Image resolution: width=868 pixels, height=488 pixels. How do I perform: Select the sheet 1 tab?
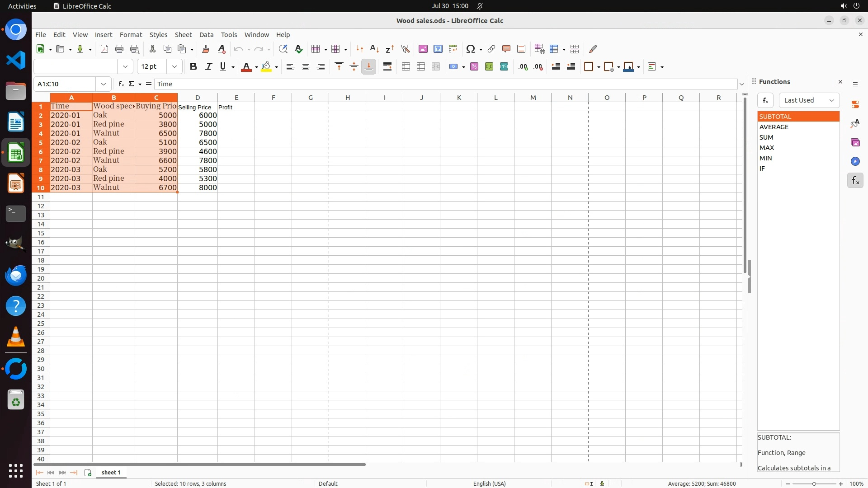pyautogui.click(x=111, y=473)
